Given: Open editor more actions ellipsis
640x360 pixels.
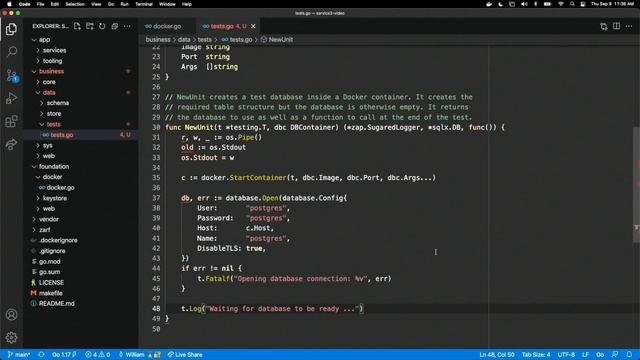Looking at the screenshot, I should coord(629,26).
